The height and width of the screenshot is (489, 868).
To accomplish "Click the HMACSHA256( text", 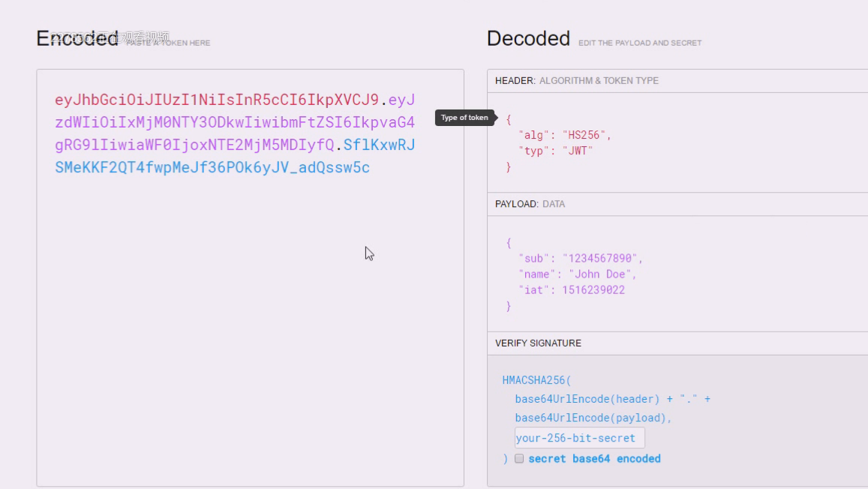I will (x=536, y=380).
